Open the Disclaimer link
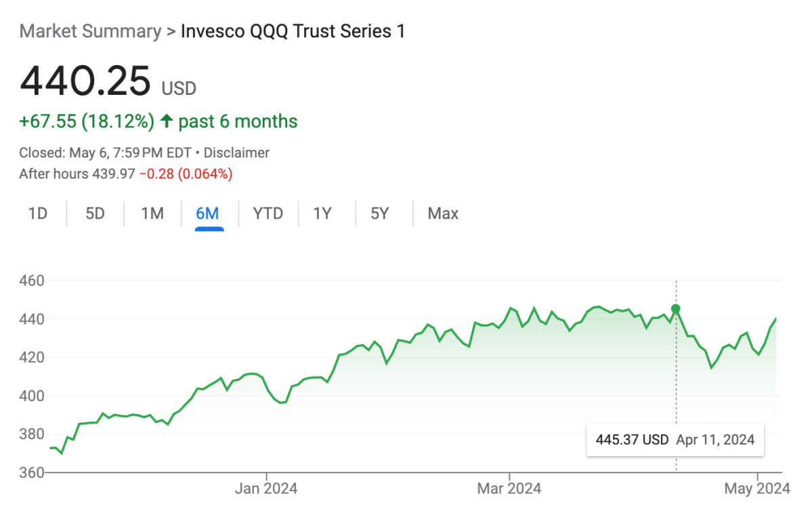The height and width of the screenshot is (513, 812). coord(236,153)
